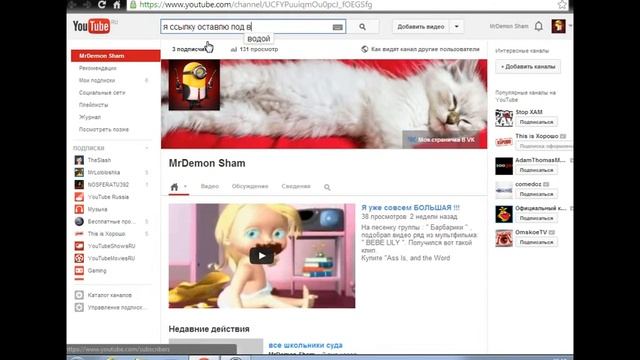
Task: Open upload options dropdown arrow
Action: coord(456,27)
